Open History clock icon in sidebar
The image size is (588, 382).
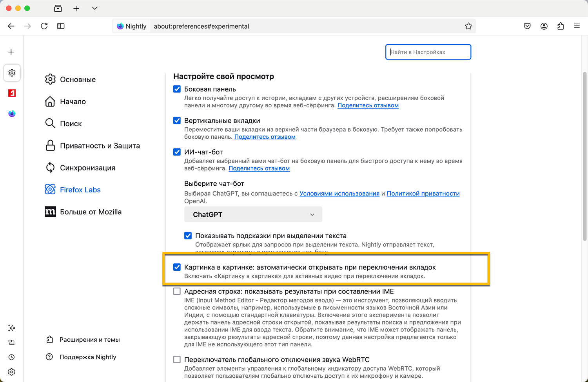click(12, 357)
